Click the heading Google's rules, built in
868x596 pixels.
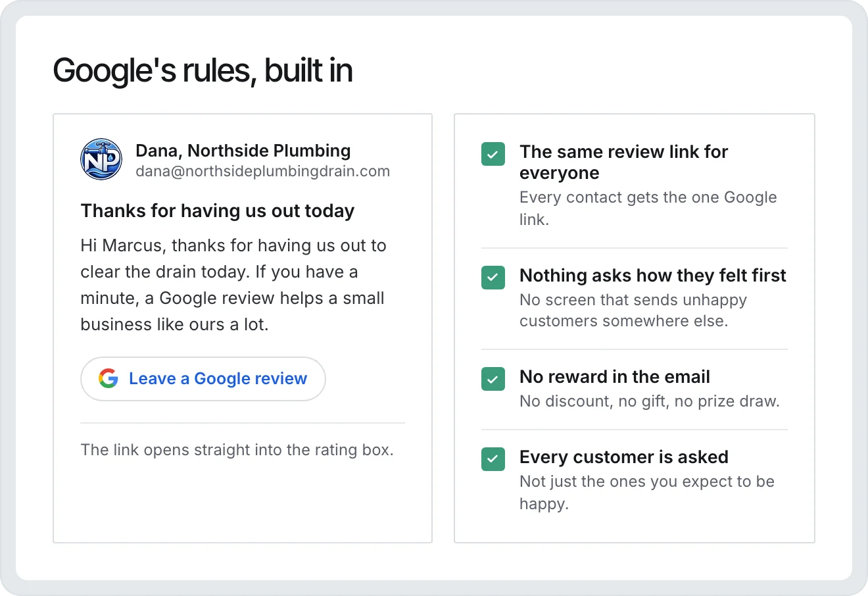coord(203,70)
